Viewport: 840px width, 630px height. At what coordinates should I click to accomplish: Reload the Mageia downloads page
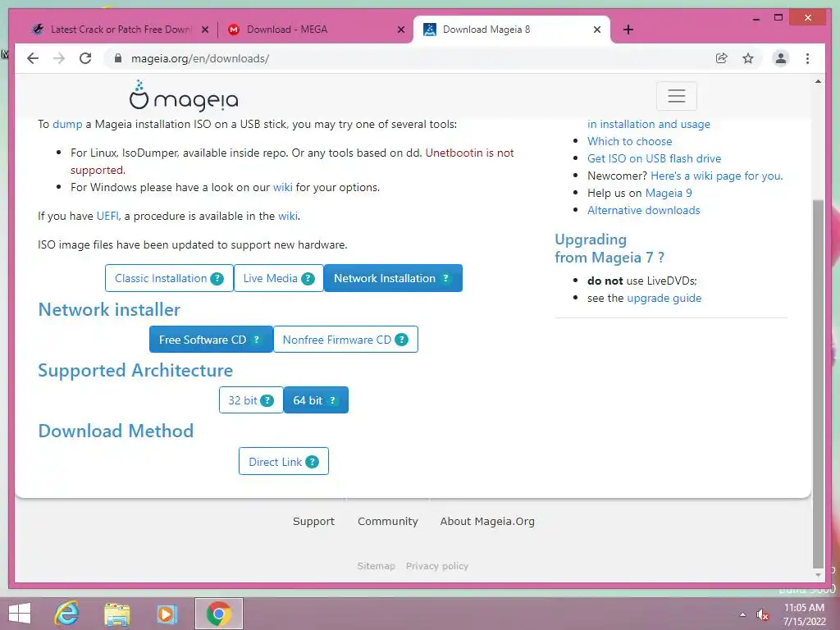85,58
